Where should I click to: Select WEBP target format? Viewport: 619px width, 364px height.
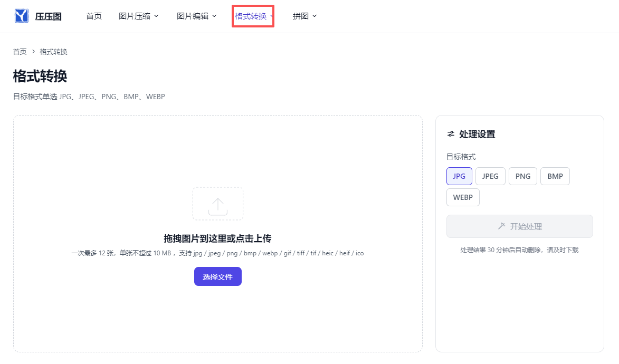pos(463,197)
